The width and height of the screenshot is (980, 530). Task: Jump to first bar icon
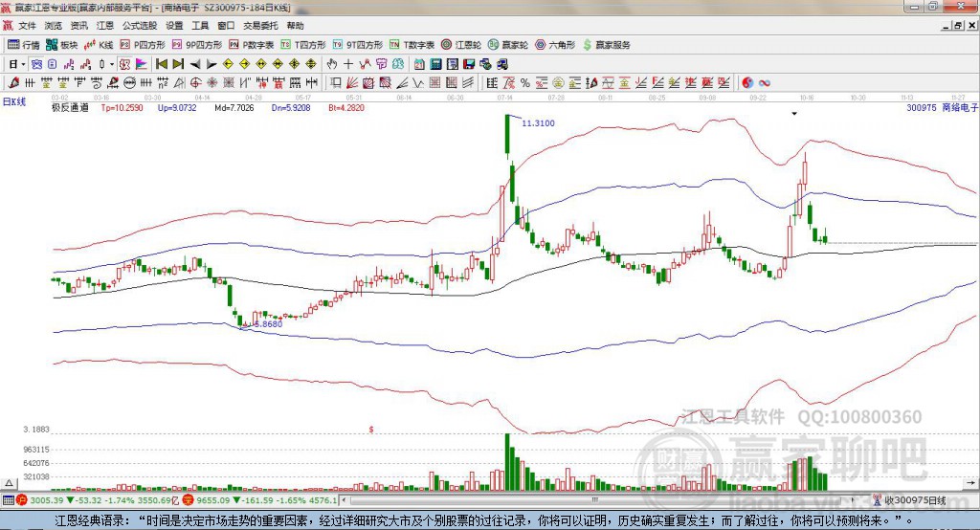tap(161, 64)
